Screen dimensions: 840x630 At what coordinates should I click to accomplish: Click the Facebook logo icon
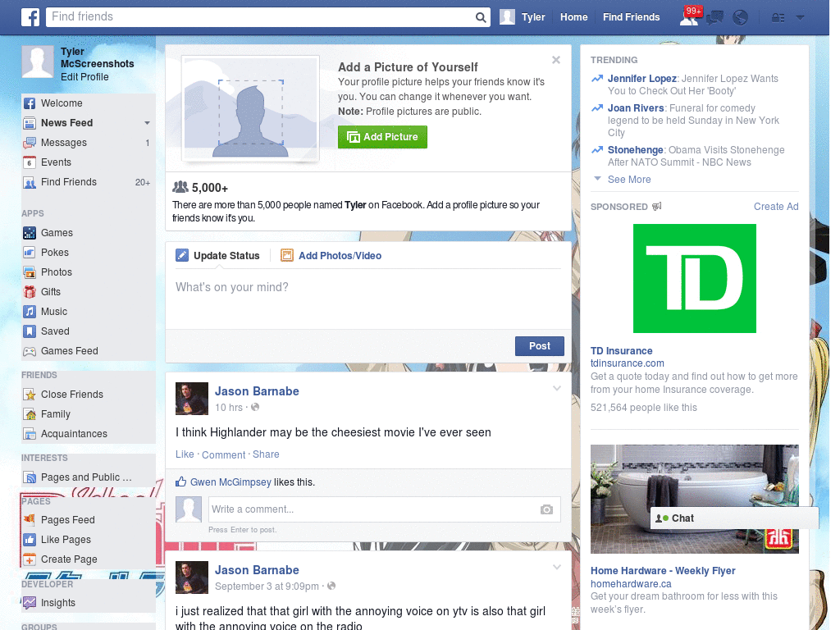pos(30,17)
